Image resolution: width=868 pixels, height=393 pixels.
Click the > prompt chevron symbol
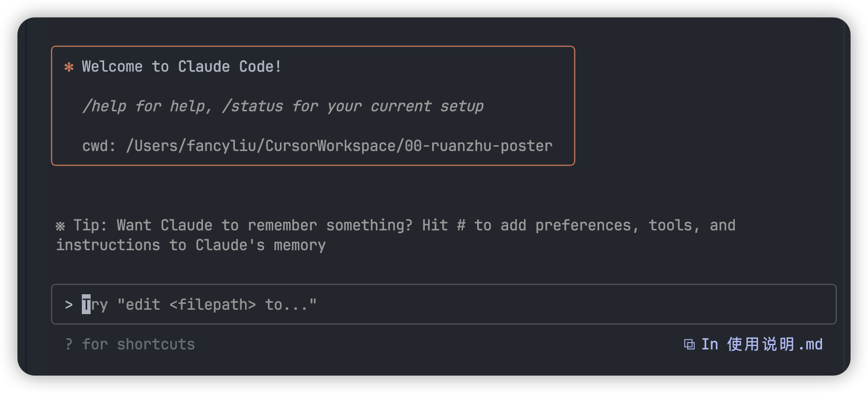tap(69, 305)
